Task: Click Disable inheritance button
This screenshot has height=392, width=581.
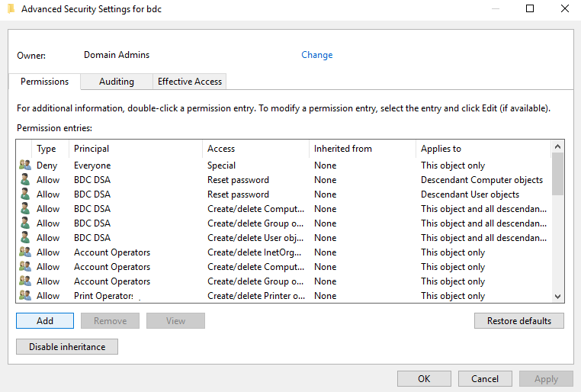Action: point(67,347)
